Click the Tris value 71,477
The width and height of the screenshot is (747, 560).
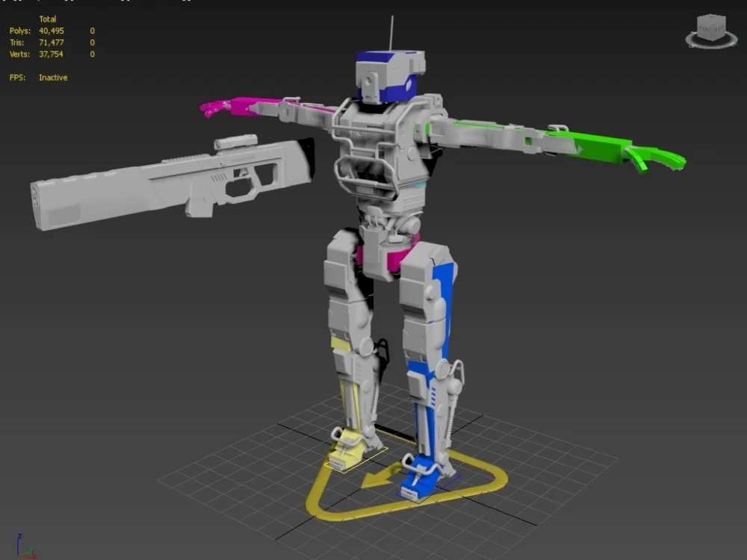[x=52, y=43]
